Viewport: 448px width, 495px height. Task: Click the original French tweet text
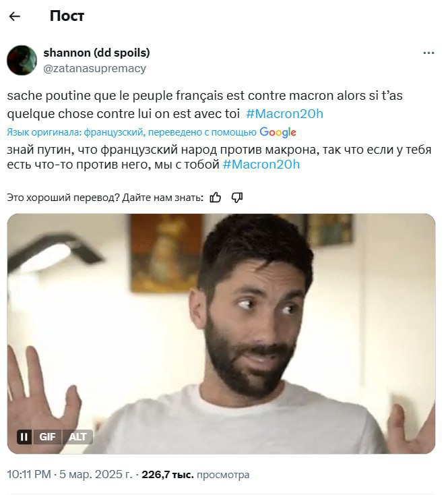pos(205,105)
